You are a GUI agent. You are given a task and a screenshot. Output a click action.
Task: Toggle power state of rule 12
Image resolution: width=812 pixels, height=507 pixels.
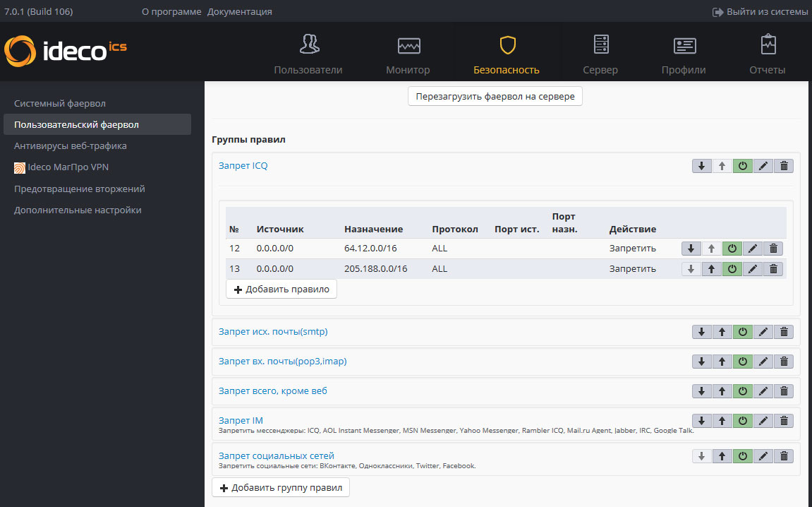732,249
